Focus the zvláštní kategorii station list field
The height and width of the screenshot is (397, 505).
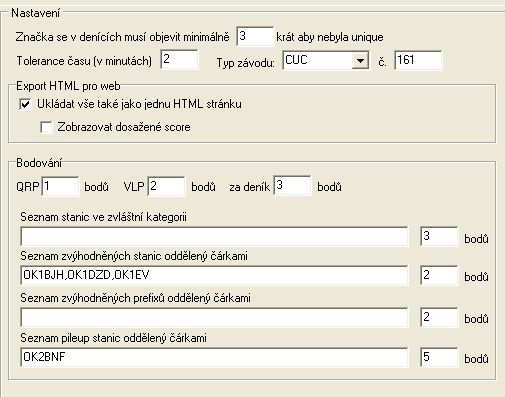pos(214,237)
